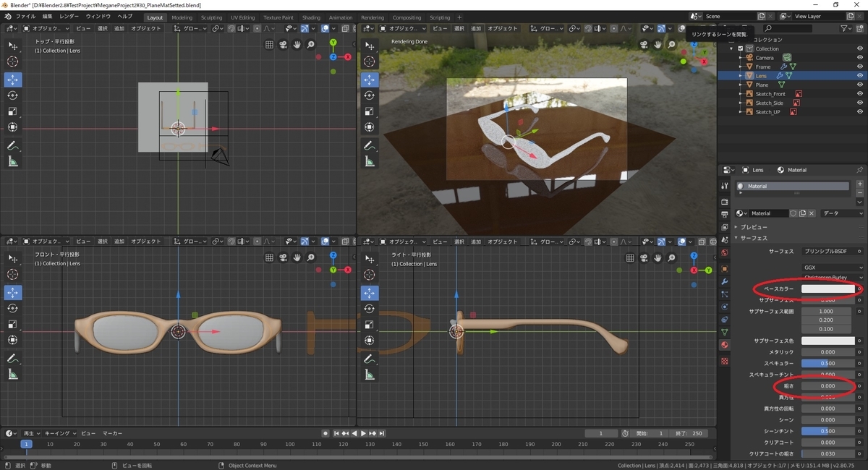Image resolution: width=868 pixels, height=470 pixels.
Task: Open the データ link dropdown
Action: 843,213
